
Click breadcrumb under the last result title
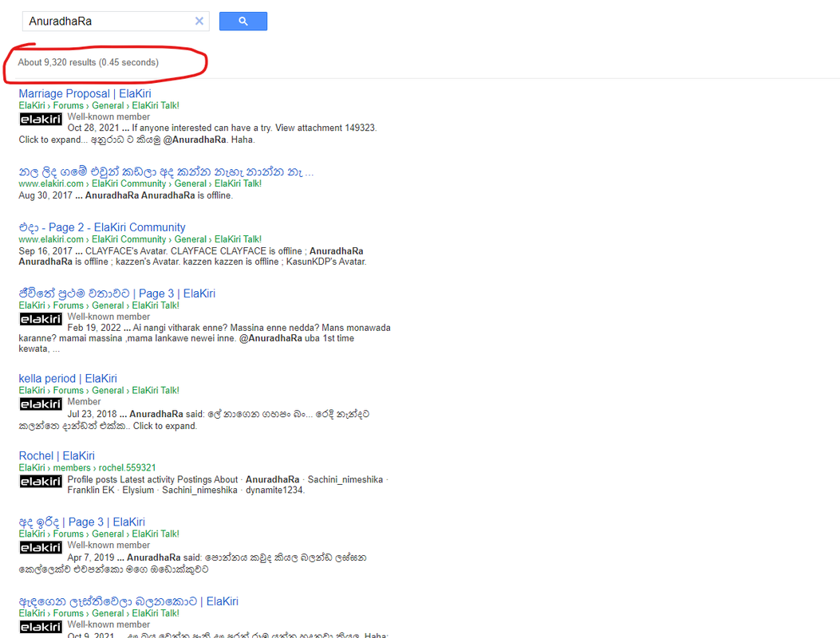[99, 613]
